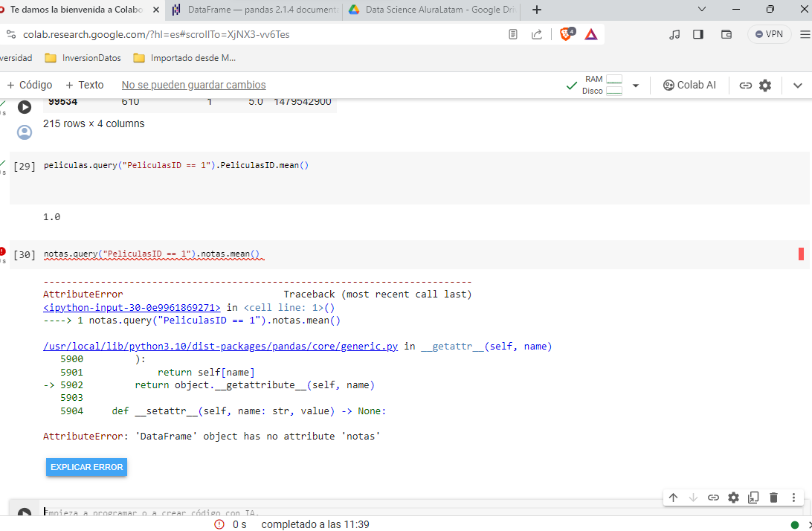The width and height of the screenshot is (812, 531).
Task: Open the site information icon in address bar
Action: pos(11,34)
